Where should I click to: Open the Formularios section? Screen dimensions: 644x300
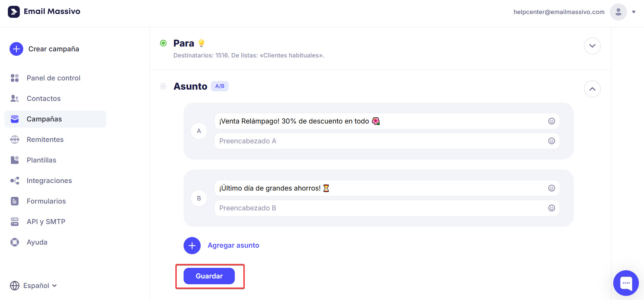(46, 201)
